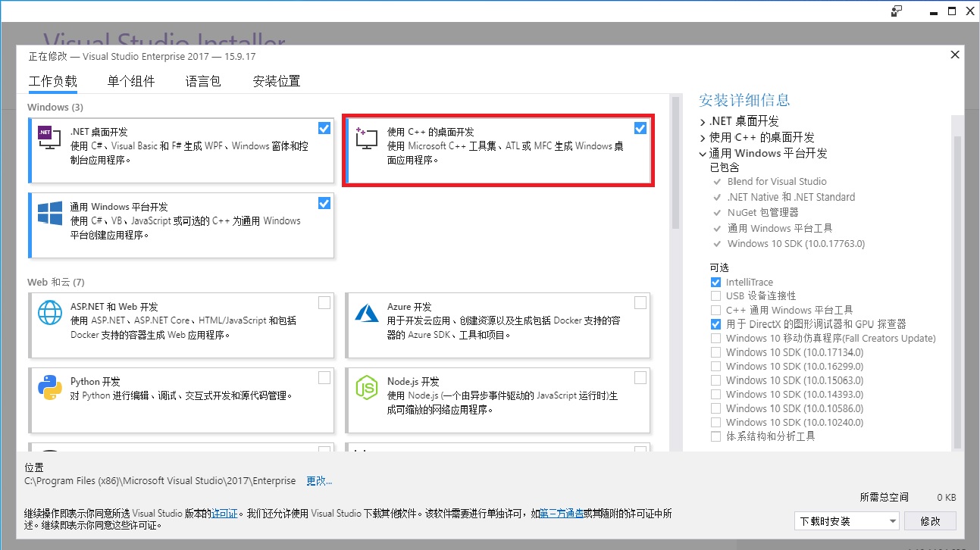The width and height of the screenshot is (980, 550).
Task: Open the 语言包 tab
Action: [x=202, y=81]
